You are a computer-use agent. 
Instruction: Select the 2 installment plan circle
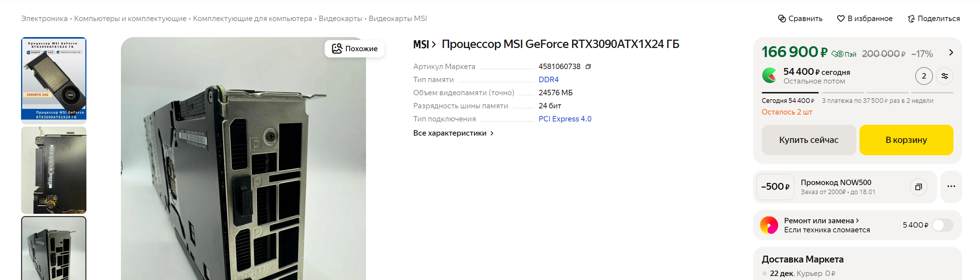pyautogui.click(x=924, y=76)
